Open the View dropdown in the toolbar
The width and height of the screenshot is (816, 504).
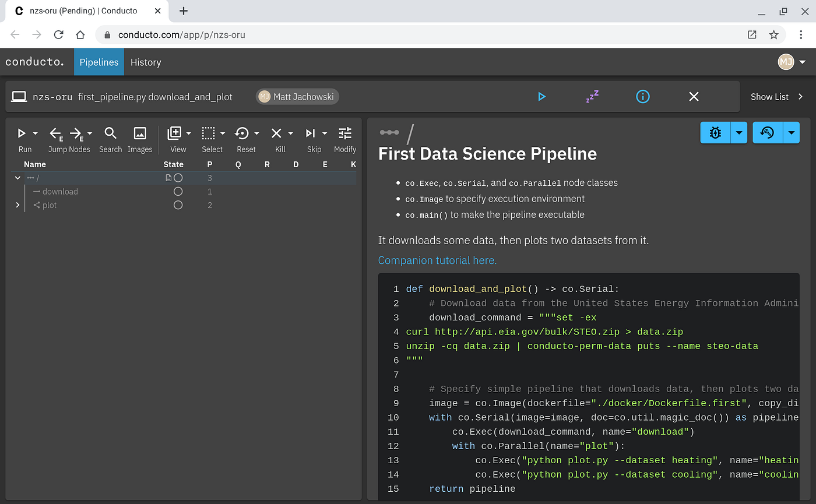tap(189, 132)
